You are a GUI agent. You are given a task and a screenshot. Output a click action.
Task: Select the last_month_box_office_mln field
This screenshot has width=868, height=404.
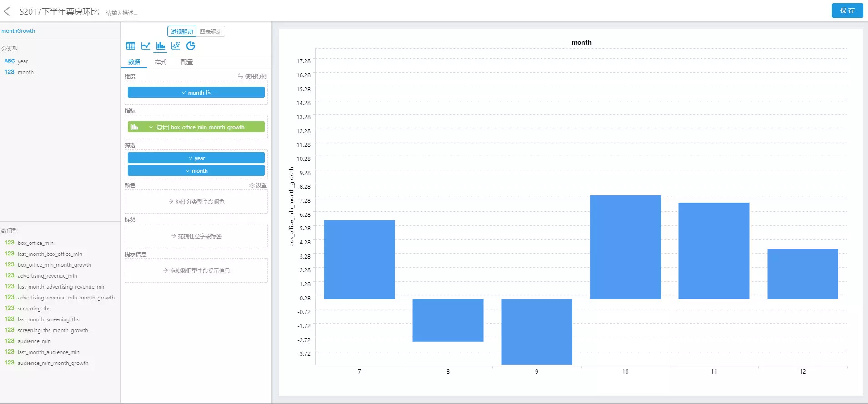pos(50,254)
